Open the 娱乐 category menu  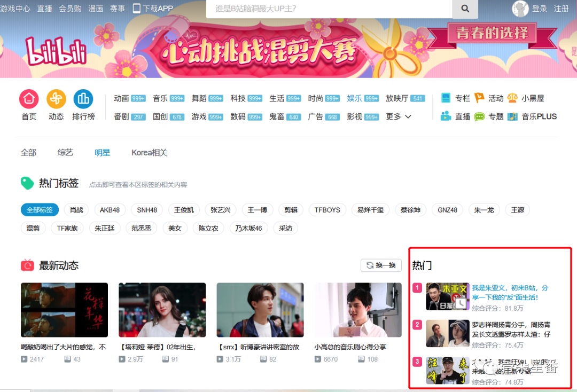pos(355,98)
